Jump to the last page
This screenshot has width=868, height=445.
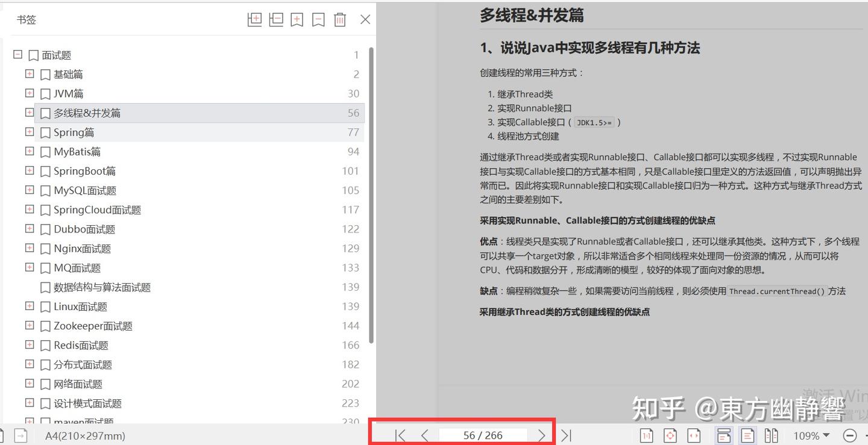tap(565, 435)
